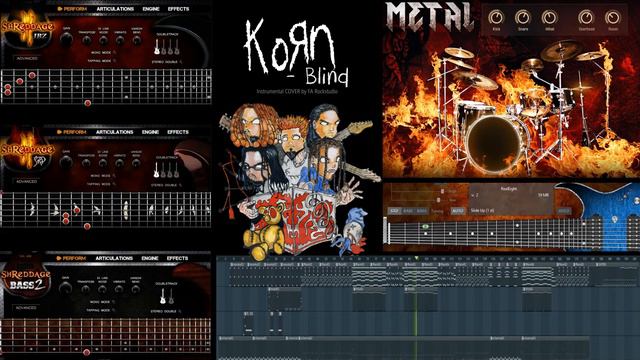
Task: Select second doubletrack guitar in middle Shreddage panel
Action: click(x=163, y=170)
